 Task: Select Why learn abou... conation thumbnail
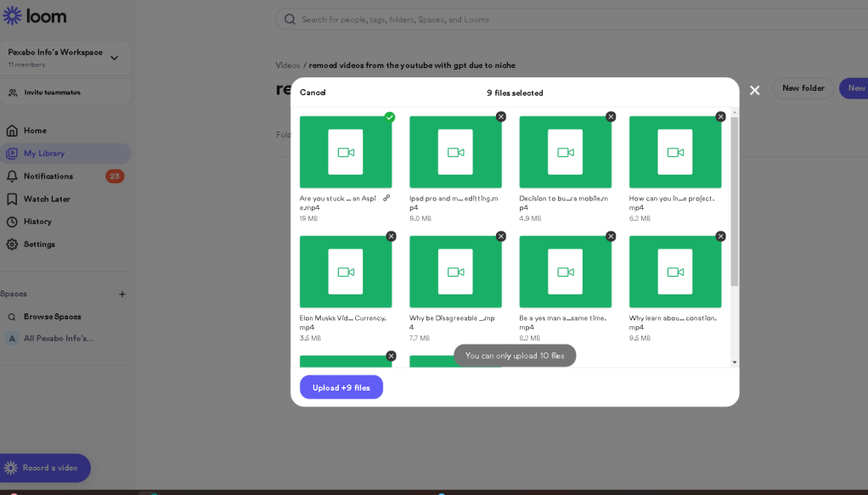click(x=675, y=272)
